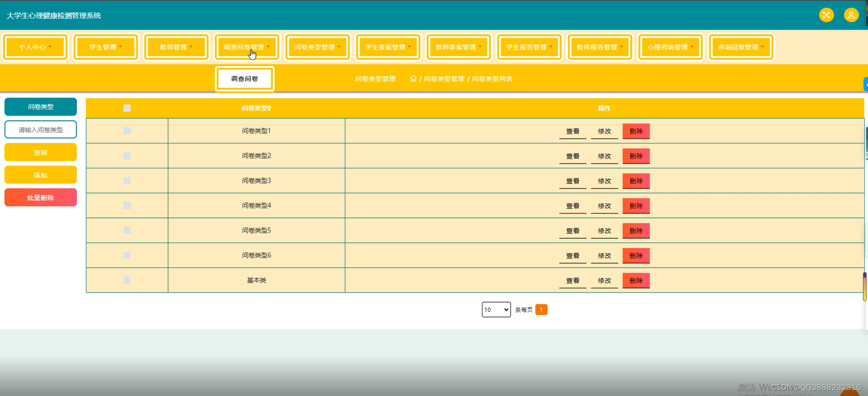Expand the 咨询回复管理 dropdown menu
Image resolution: width=868 pixels, height=396 pixels.
[x=741, y=47]
